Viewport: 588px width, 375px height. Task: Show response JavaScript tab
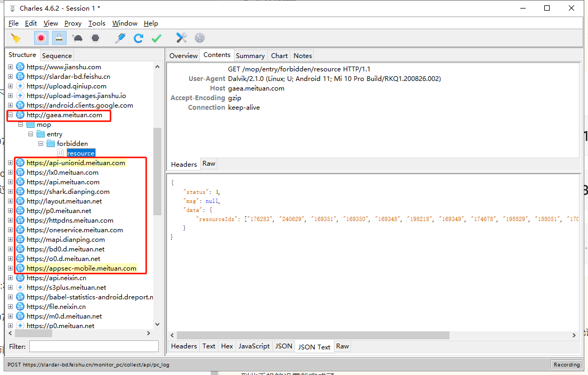pos(254,346)
